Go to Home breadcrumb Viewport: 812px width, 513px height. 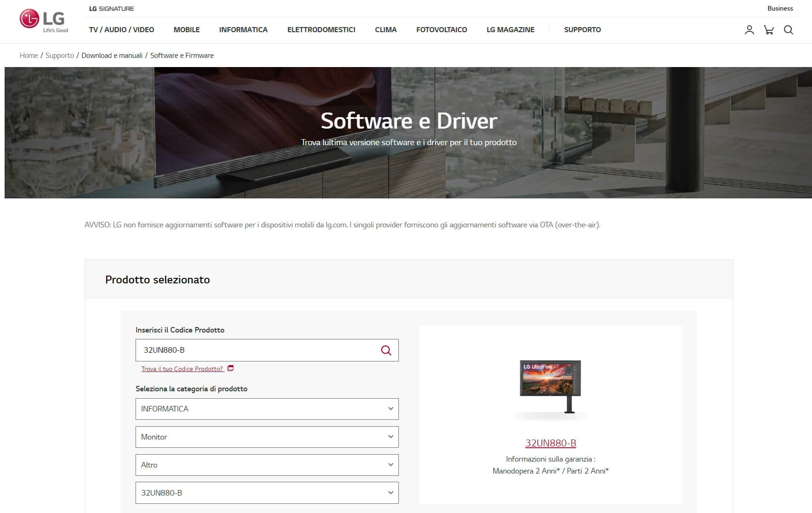click(x=28, y=56)
